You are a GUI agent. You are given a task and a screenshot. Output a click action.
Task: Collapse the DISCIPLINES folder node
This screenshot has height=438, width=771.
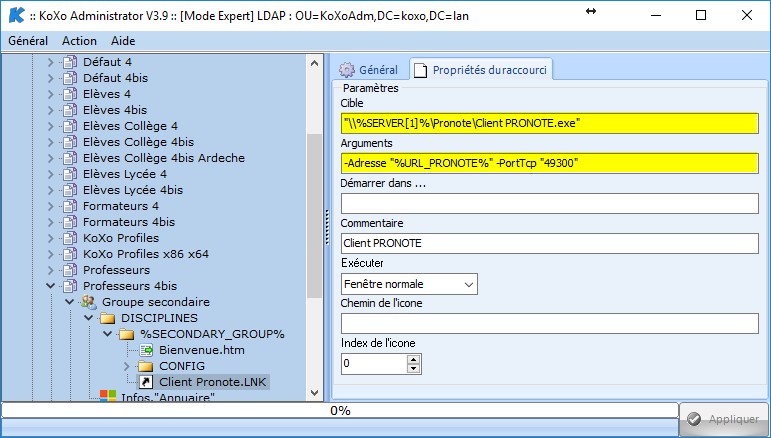[89, 318]
